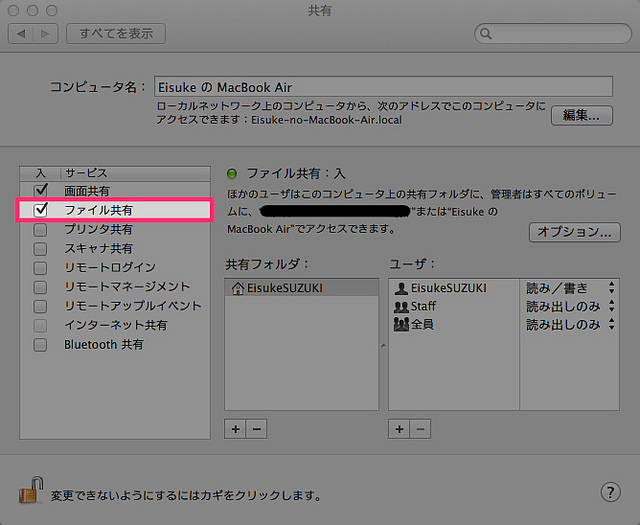This screenshot has width=640, height=525.
Task: Click the 全員 everyone group icon
Action: tap(401, 324)
